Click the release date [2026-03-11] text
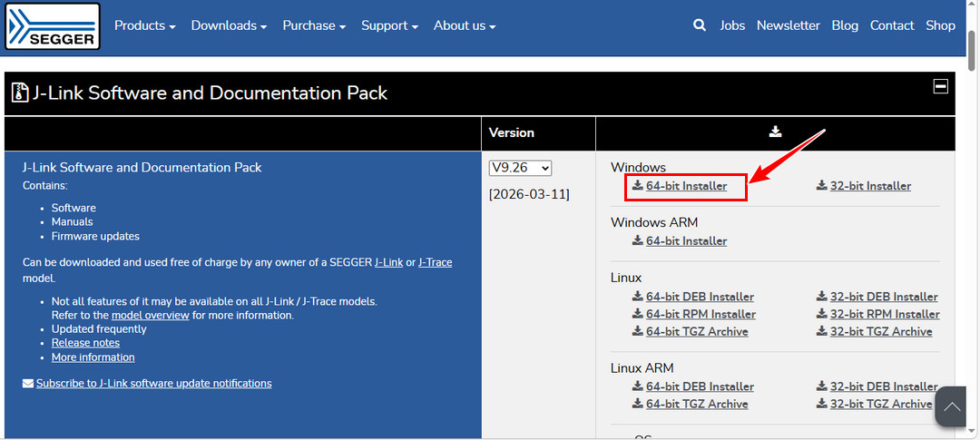Image resolution: width=980 pixels, height=440 pixels. [x=529, y=194]
